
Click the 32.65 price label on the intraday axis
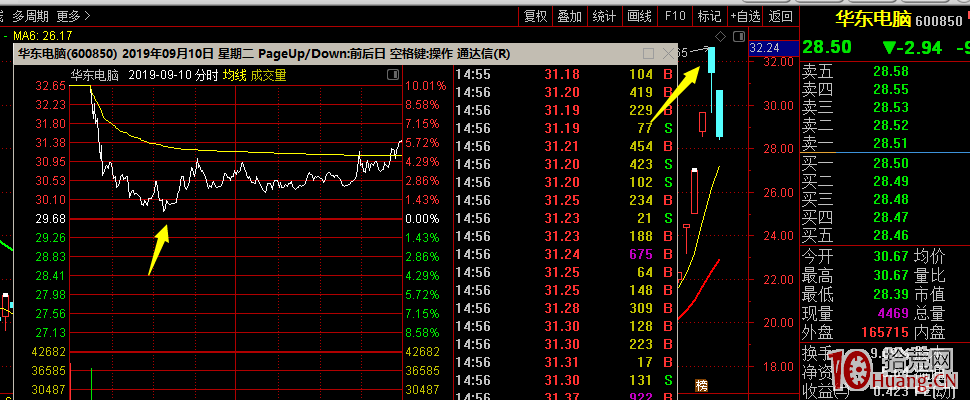pos(51,85)
